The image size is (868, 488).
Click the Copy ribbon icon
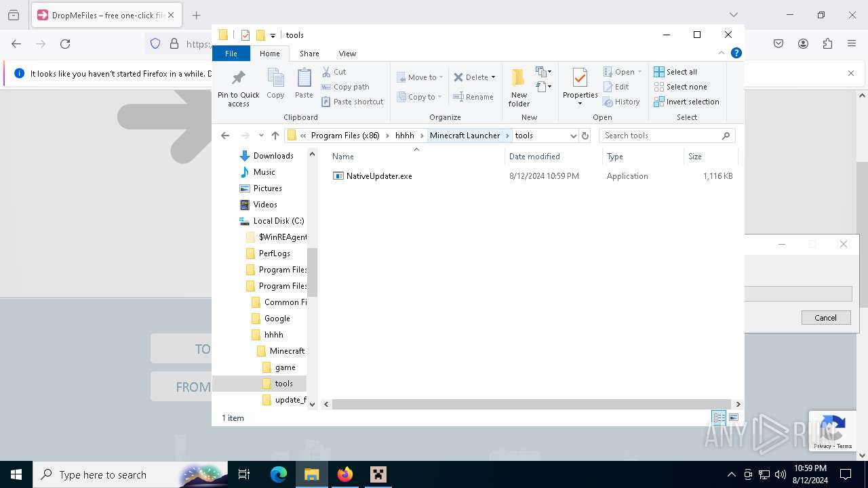coord(275,84)
